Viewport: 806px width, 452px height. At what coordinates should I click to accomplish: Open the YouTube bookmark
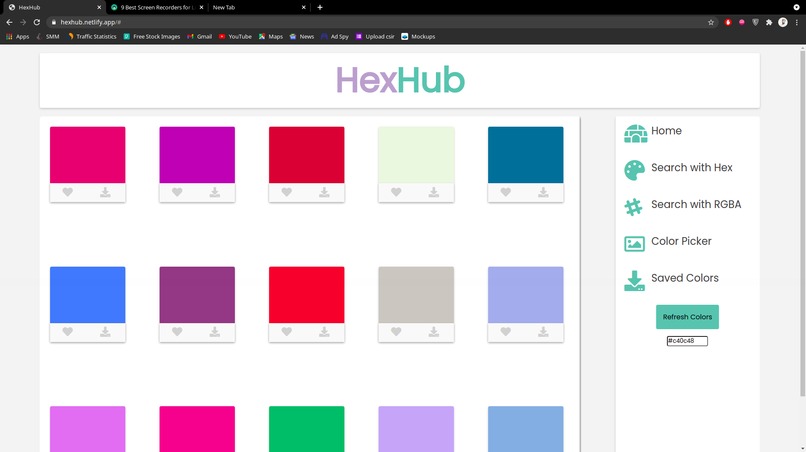tap(235, 37)
